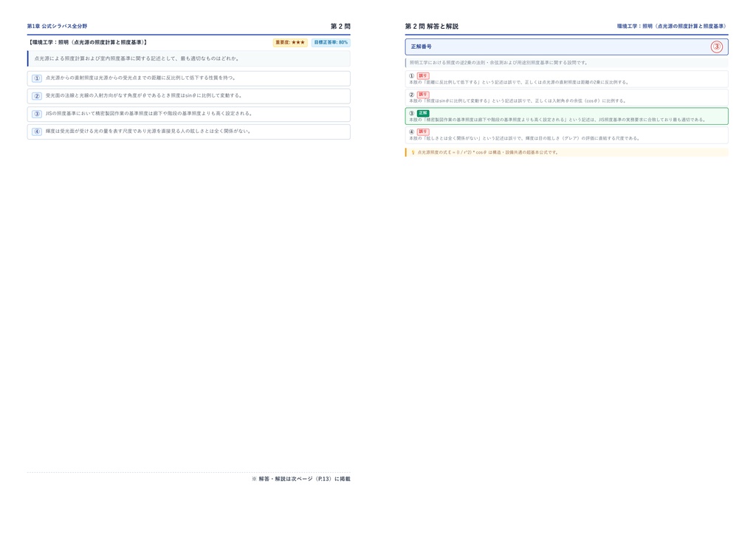756x535 pixels.
Task: Click the footer note ※ 解答・解説は次ページ（P.13）に掲載
Action: tap(301, 479)
